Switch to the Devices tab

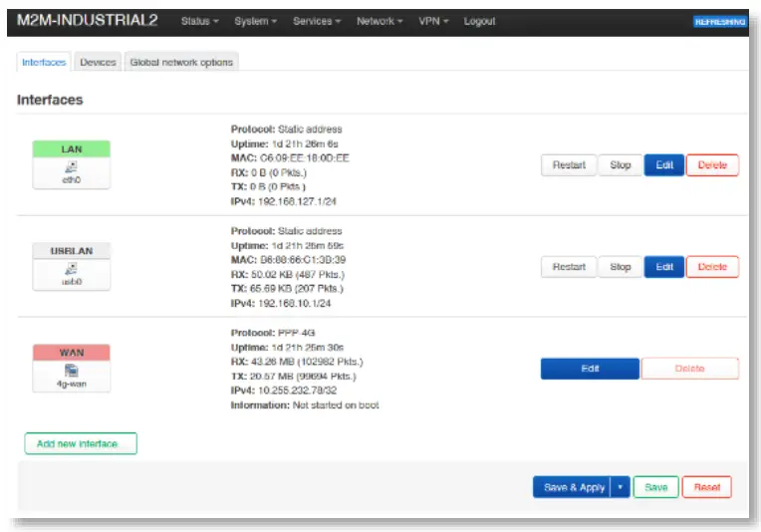pyautogui.click(x=98, y=62)
